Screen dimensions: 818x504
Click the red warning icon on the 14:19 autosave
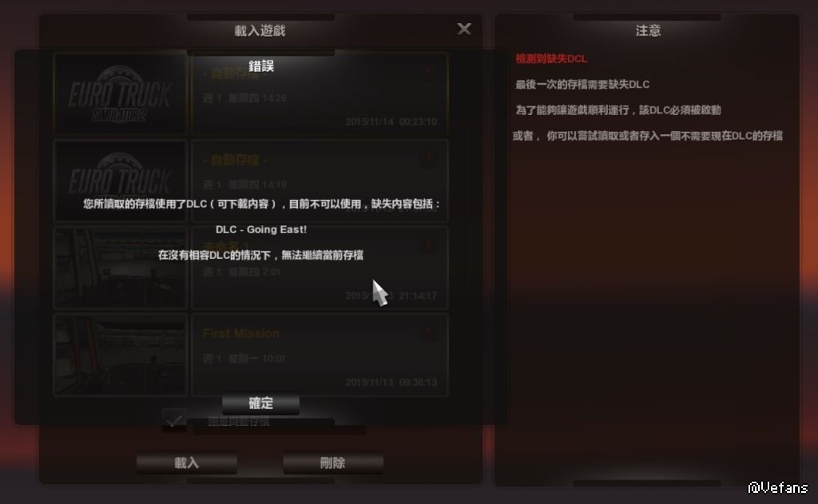tap(428, 157)
